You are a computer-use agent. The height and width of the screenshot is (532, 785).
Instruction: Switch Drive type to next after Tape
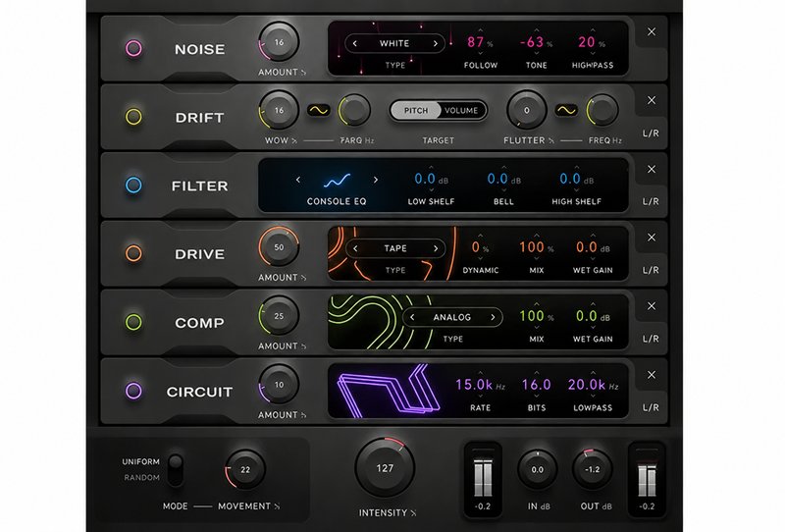click(x=436, y=248)
